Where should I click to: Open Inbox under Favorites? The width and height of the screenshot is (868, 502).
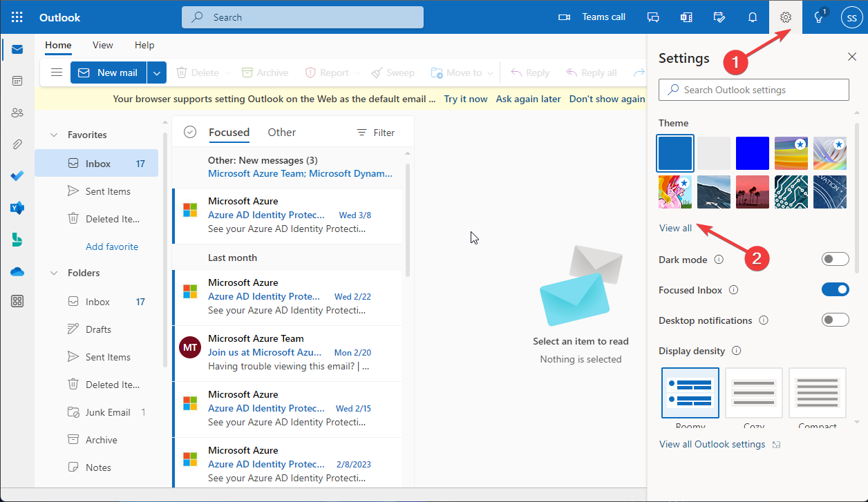[96, 164]
